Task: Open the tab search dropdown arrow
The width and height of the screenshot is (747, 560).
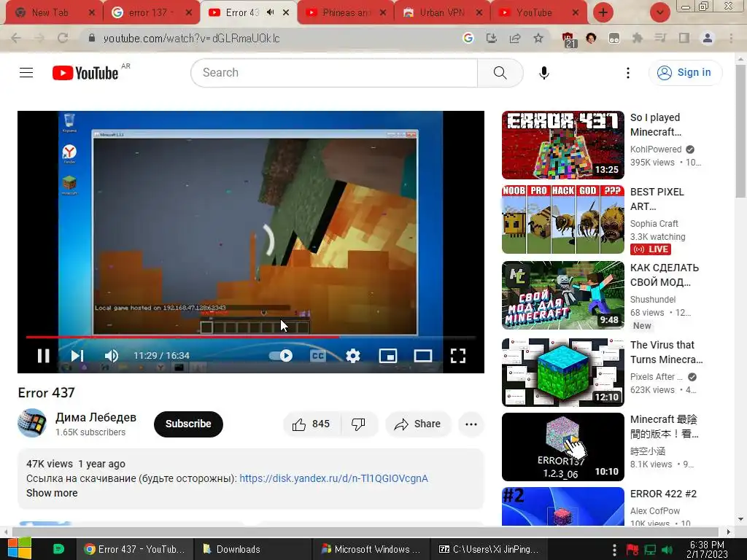Action: 659,12
